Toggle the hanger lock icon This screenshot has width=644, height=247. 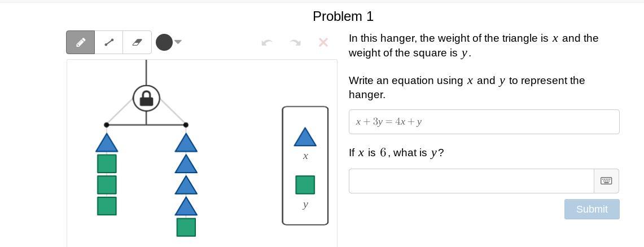point(146,99)
